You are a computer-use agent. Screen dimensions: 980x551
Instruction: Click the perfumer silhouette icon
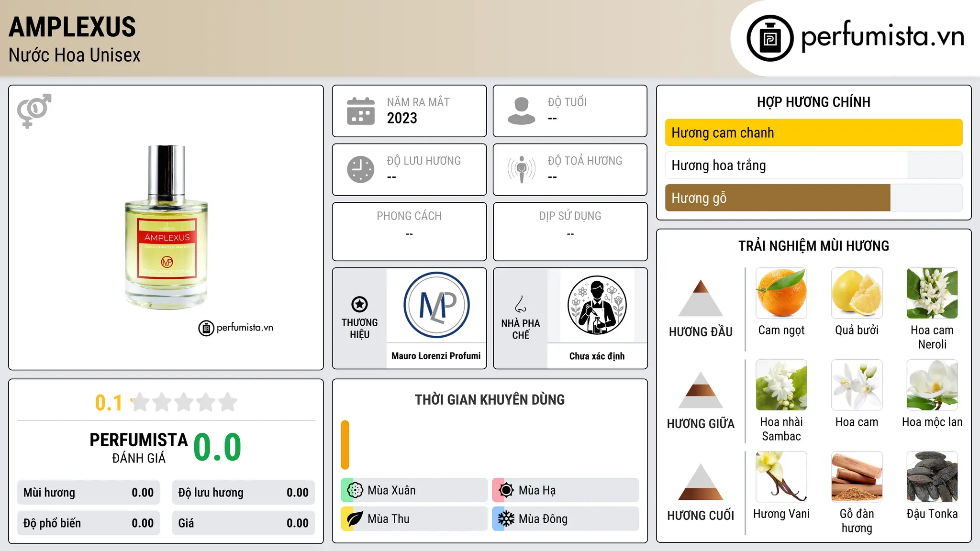tap(597, 305)
